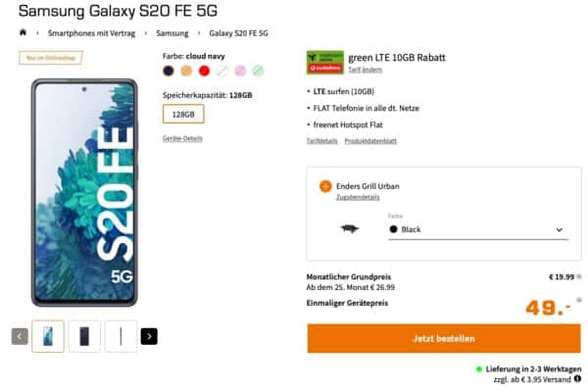Expand the dropdown chevron for grill Farbe
The height and width of the screenshot is (390, 588).
(560, 229)
